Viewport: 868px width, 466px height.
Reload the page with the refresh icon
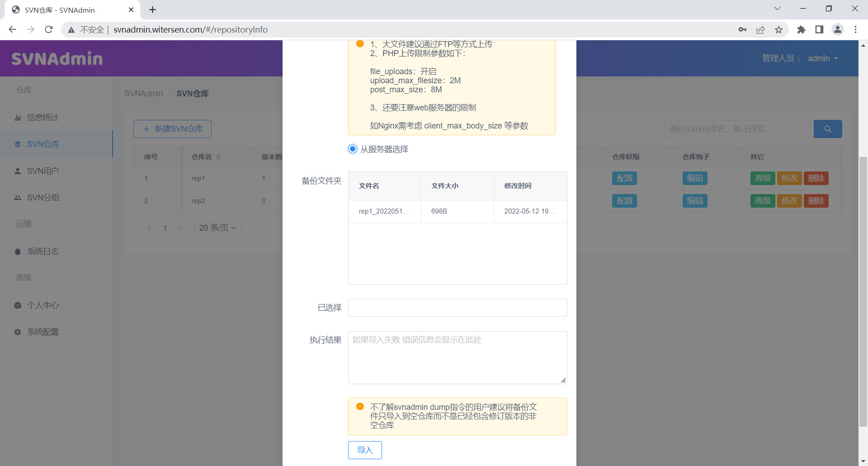tap(49, 29)
